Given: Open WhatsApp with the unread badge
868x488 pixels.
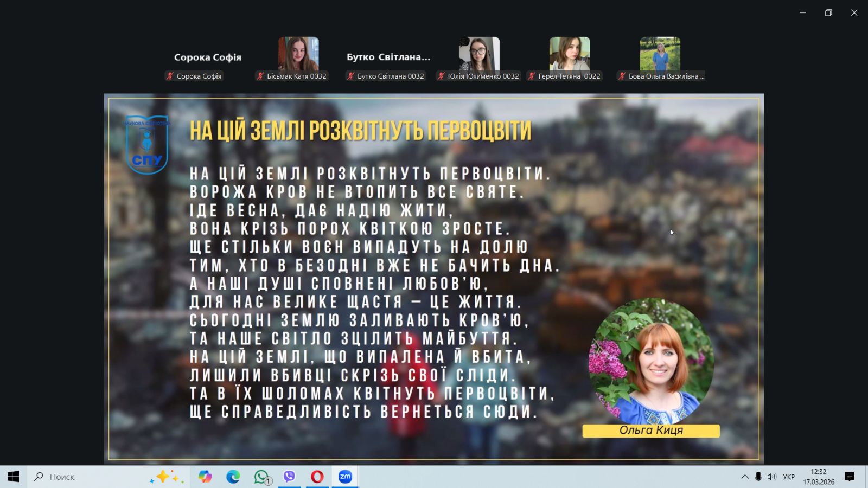Looking at the screenshot, I should [x=261, y=477].
